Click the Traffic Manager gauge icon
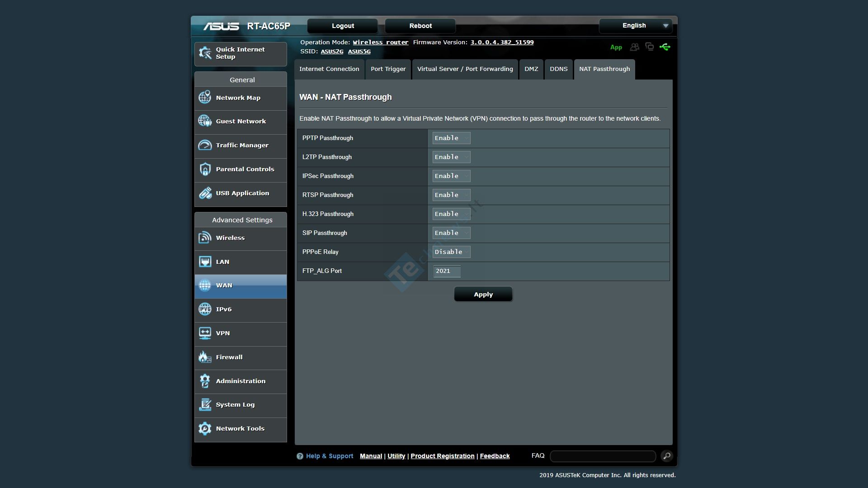Image resolution: width=868 pixels, height=488 pixels. [205, 145]
